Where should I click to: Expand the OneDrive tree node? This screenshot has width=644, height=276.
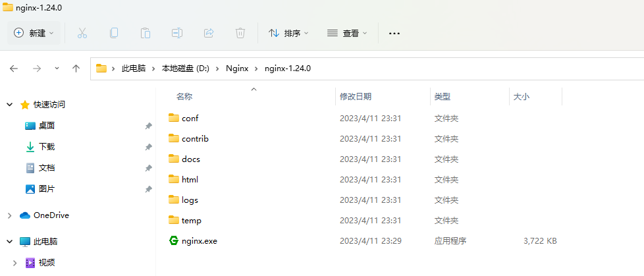(9, 215)
